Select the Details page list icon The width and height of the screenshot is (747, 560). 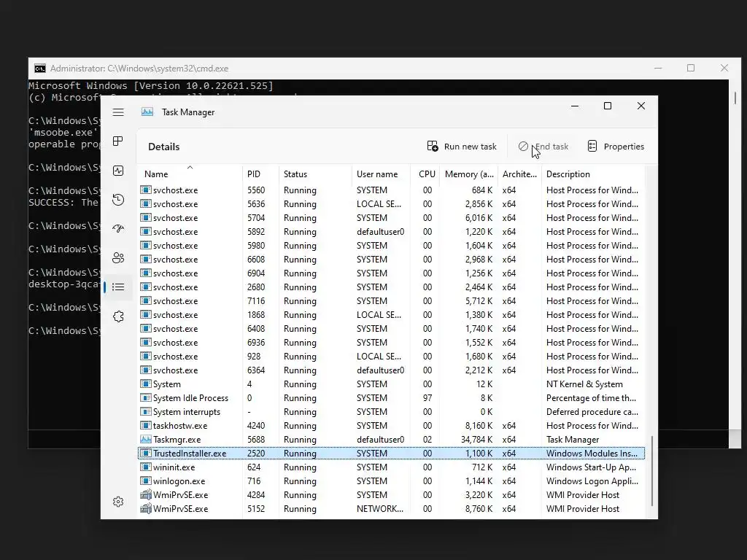[118, 287]
